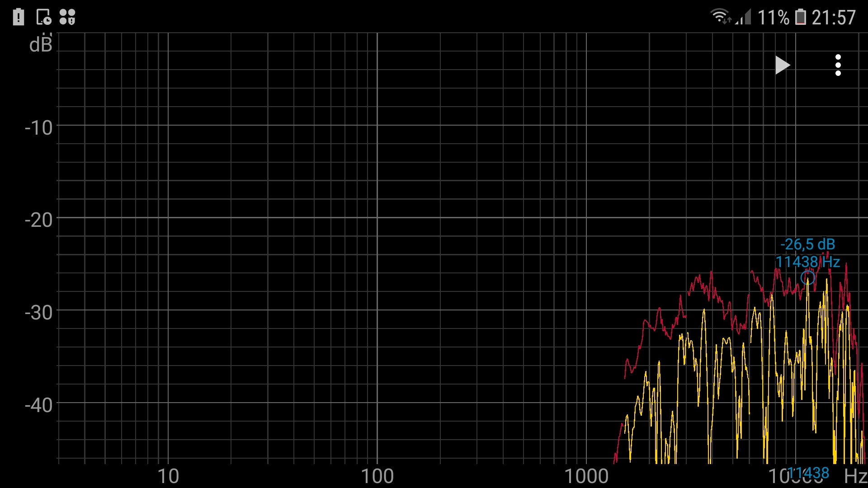868x488 pixels.
Task: Tap the 11438 Hz peak frequency label
Action: click(808, 262)
